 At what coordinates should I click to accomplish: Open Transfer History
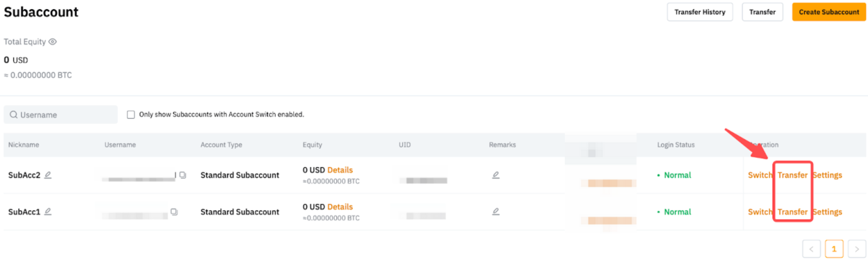(x=699, y=12)
